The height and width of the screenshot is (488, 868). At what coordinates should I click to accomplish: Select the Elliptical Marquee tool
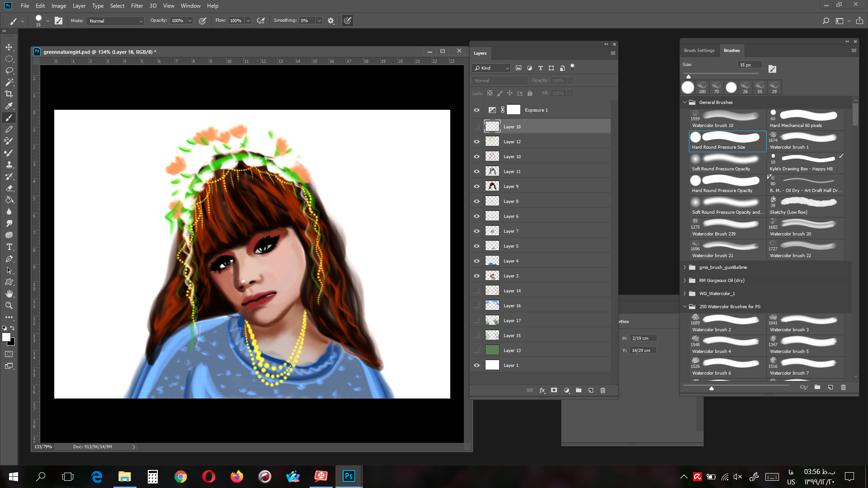click(9, 59)
